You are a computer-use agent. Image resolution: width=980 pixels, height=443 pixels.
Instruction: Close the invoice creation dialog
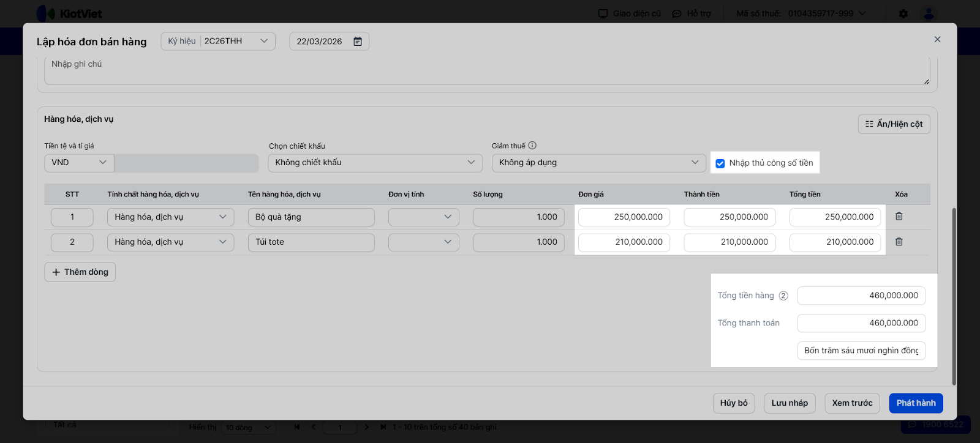937,39
